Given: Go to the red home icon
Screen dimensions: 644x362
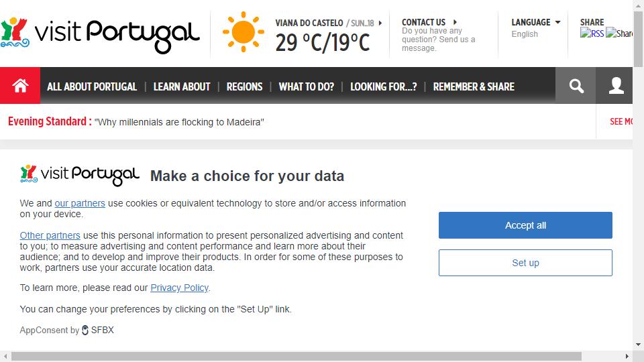Looking at the screenshot, I should tap(20, 85).
